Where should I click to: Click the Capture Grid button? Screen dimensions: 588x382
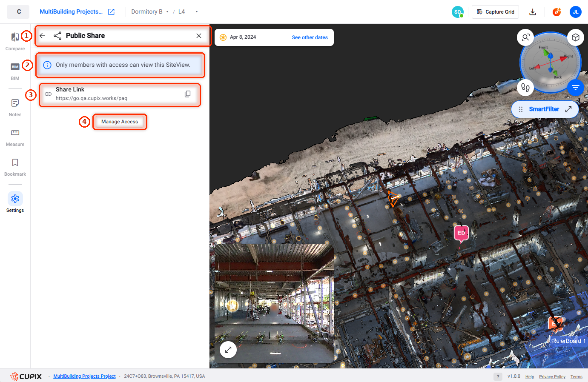(x=496, y=12)
